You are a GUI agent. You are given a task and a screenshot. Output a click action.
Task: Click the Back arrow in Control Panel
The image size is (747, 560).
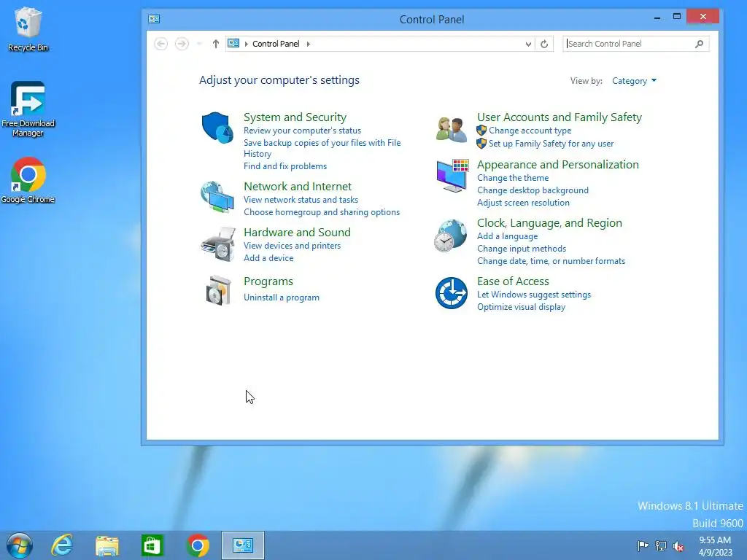coord(161,44)
